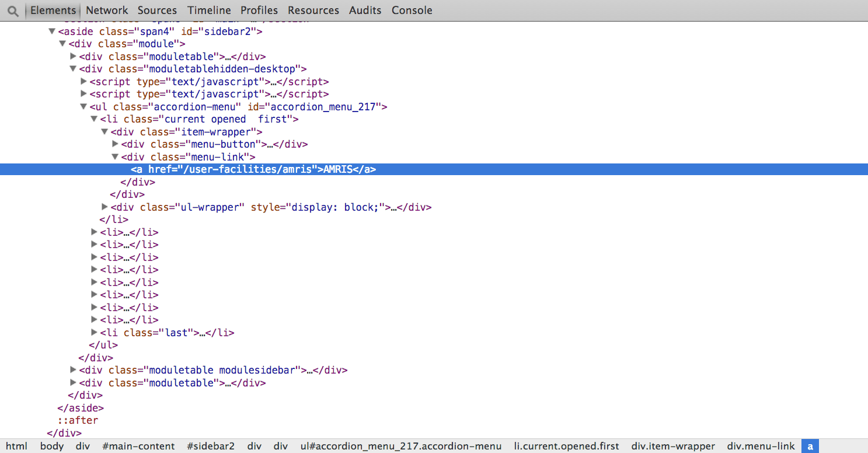Viewport: 868px width, 453px height.
Task: Click the search magnifier icon in DevTools
Action: [x=13, y=11]
